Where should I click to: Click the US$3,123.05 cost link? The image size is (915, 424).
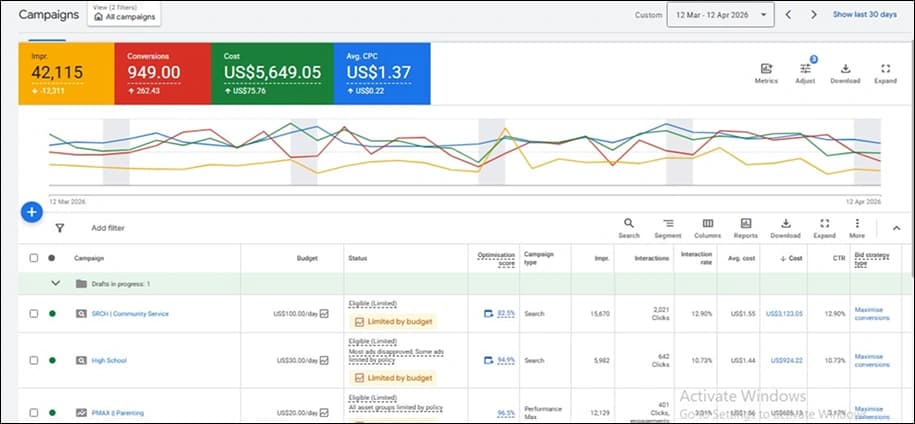[x=784, y=314]
